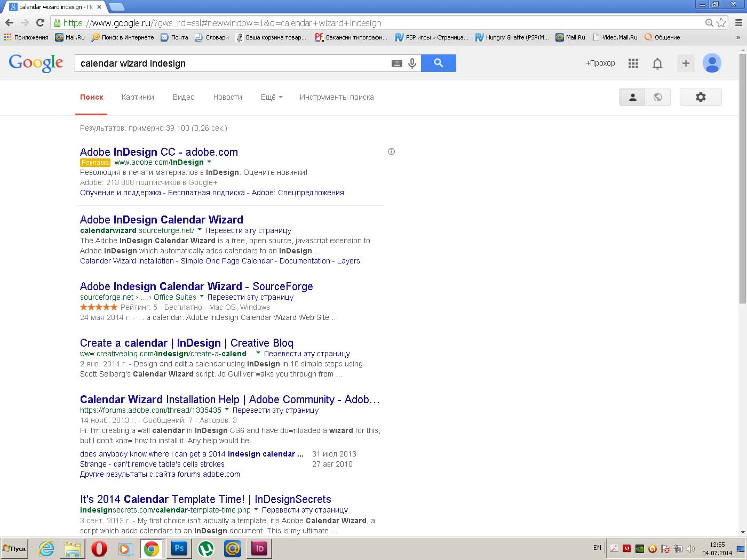The width and height of the screenshot is (747, 560).
Task: Click the Documentation sitelink
Action: coord(305,261)
